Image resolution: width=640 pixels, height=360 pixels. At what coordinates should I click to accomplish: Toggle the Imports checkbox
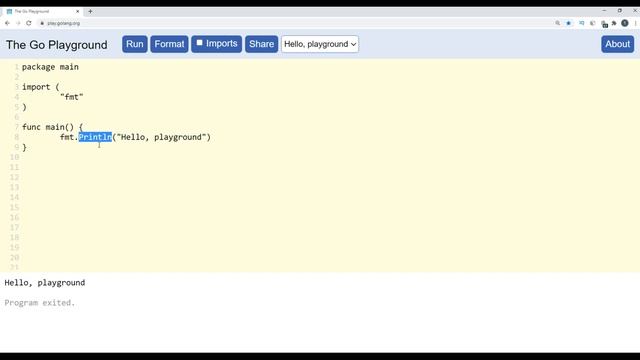point(200,43)
